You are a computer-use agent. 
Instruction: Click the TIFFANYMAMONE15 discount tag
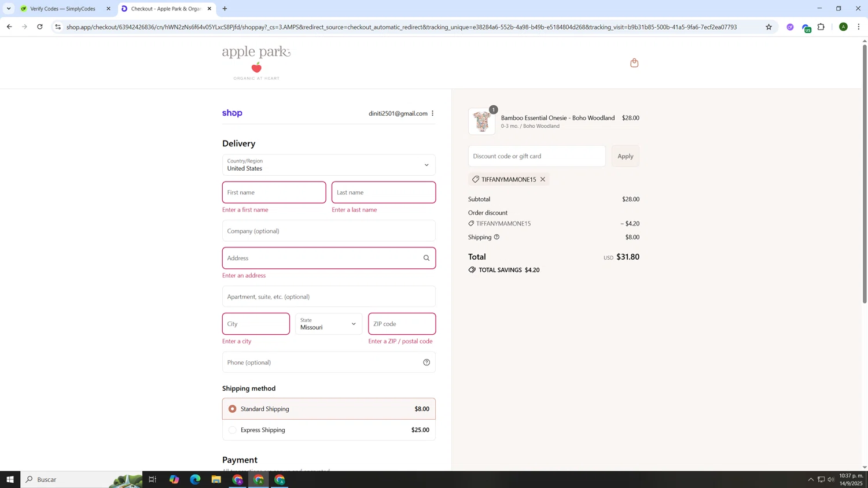[x=509, y=179]
